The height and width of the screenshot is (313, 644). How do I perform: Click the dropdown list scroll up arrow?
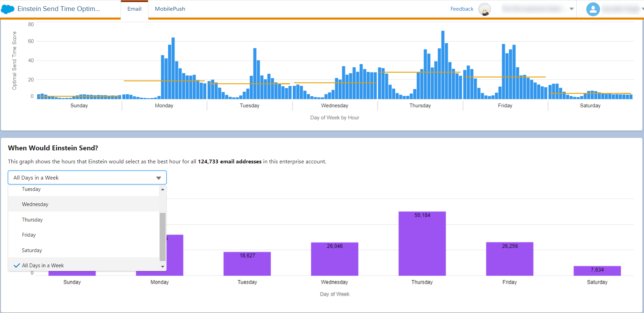[x=163, y=189]
